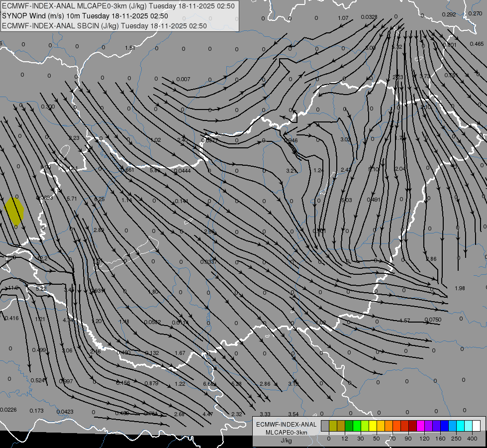
Task: Select the white swatch at the legend end
Action: pyautogui.click(x=477, y=426)
